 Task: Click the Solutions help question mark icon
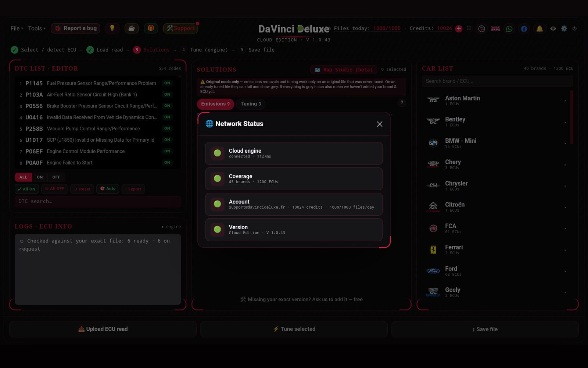(x=402, y=103)
